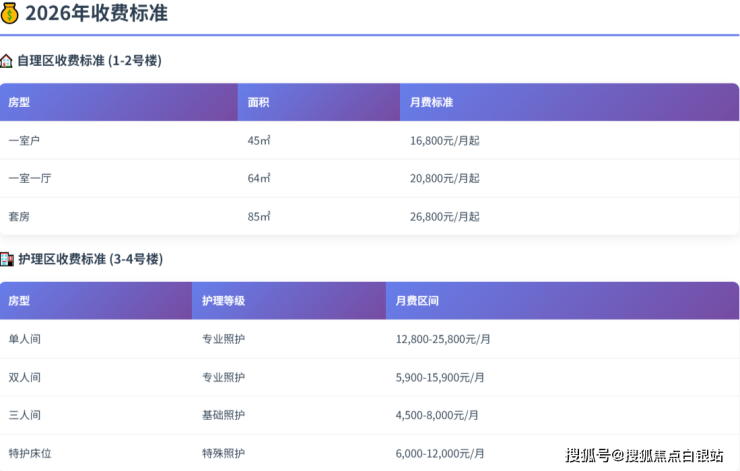This screenshot has height=471, width=740.
Task: Click the 5,900-15,900元/月 price range
Action: point(440,377)
